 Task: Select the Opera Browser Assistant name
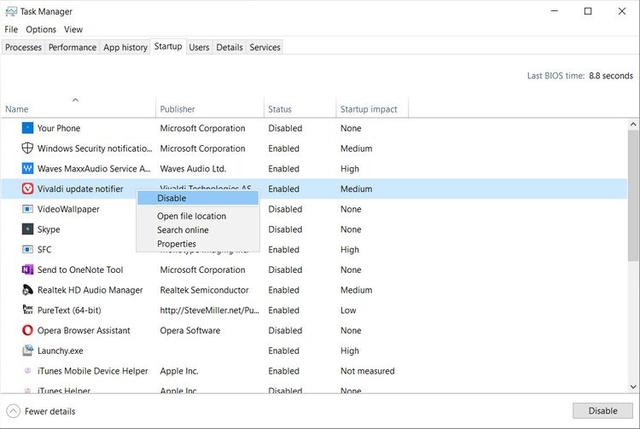pos(84,331)
